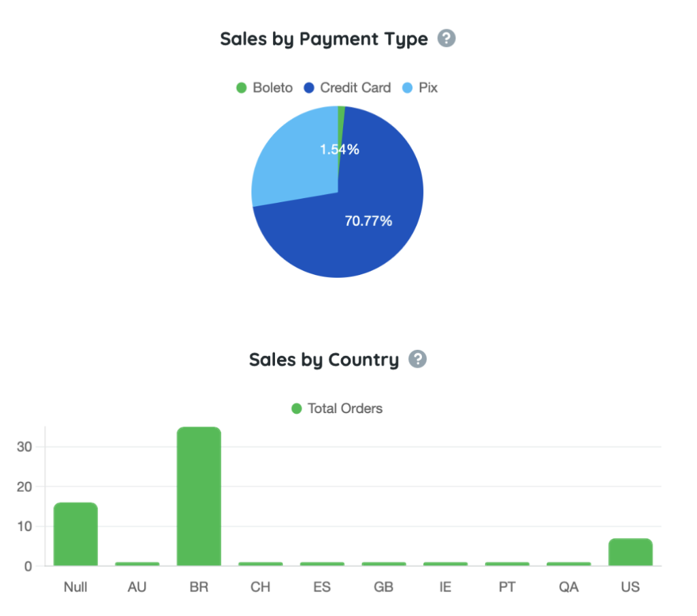Click the green Boleto legend dot
Image resolution: width=697 pixels, height=616 pixels.
point(241,88)
